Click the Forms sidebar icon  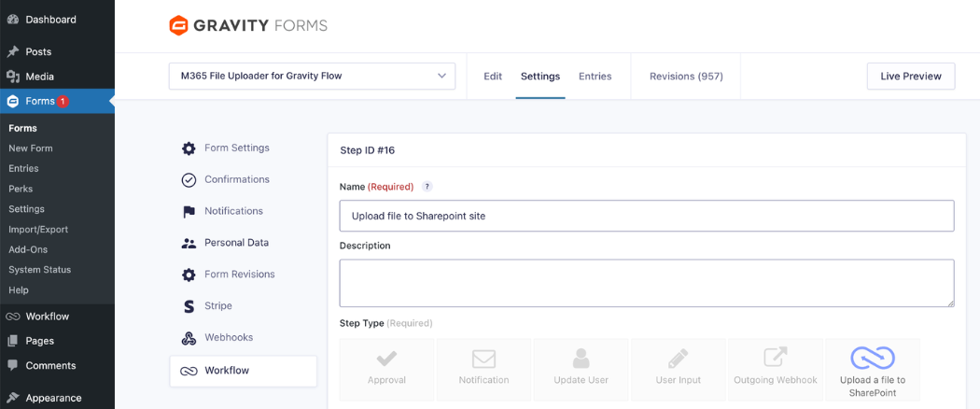coord(12,101)
